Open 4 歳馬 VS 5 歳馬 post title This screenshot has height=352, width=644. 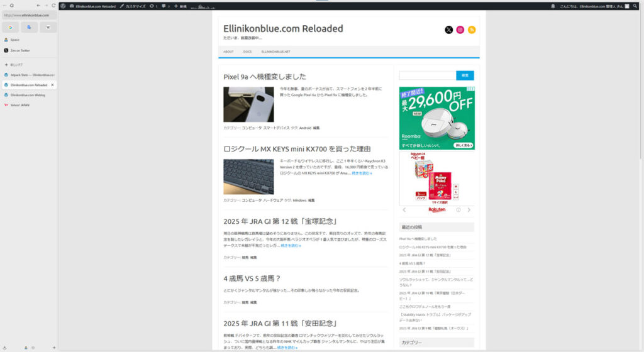click(252, 278)
